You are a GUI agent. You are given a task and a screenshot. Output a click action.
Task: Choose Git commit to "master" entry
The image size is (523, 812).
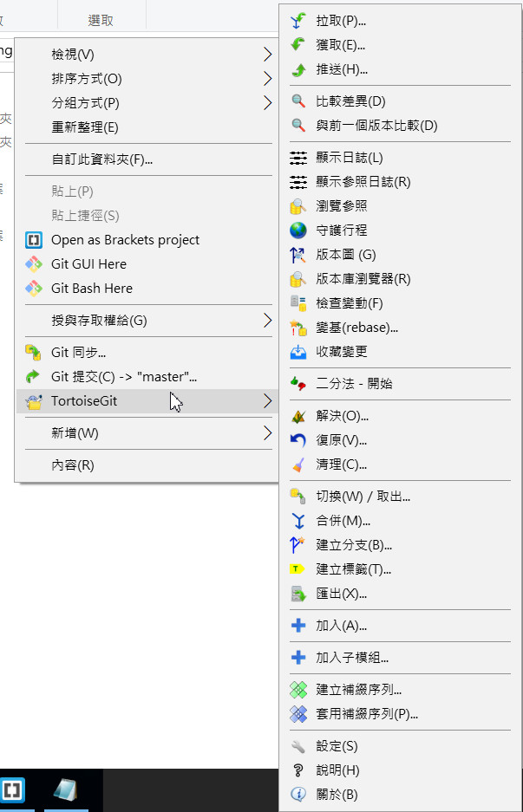click(x=124, y=377)
